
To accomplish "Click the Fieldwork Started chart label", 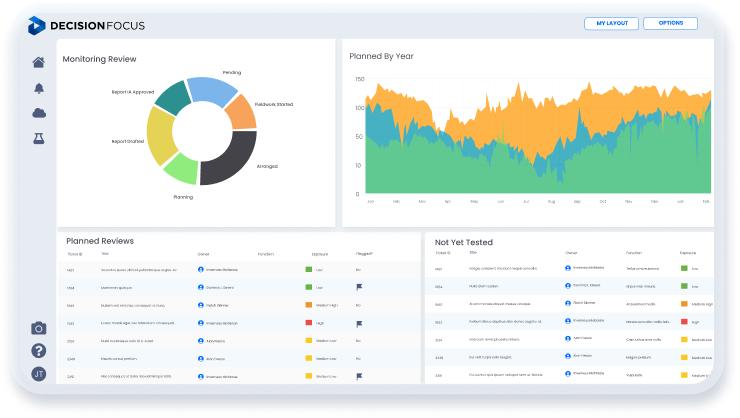I will 274,104.
